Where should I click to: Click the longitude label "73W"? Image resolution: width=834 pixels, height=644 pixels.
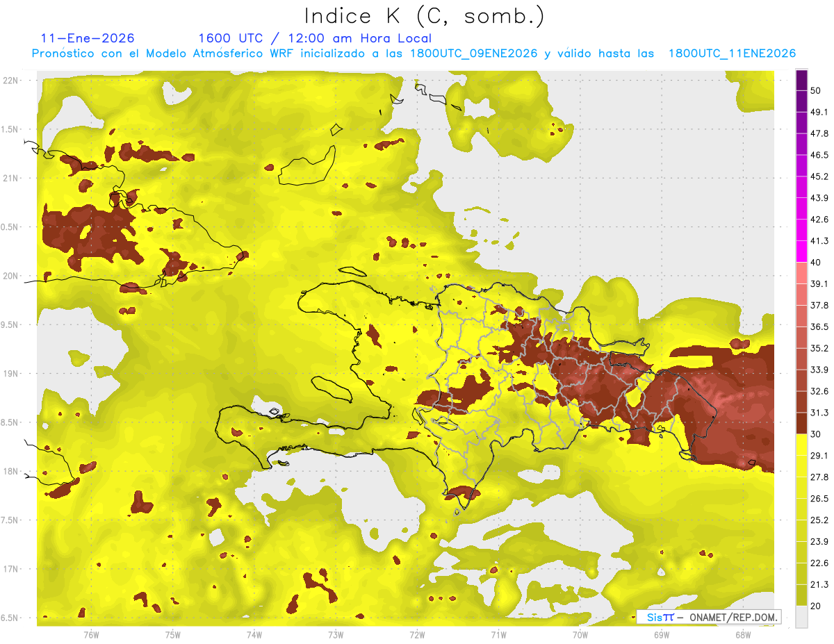[x=336, y=634]
